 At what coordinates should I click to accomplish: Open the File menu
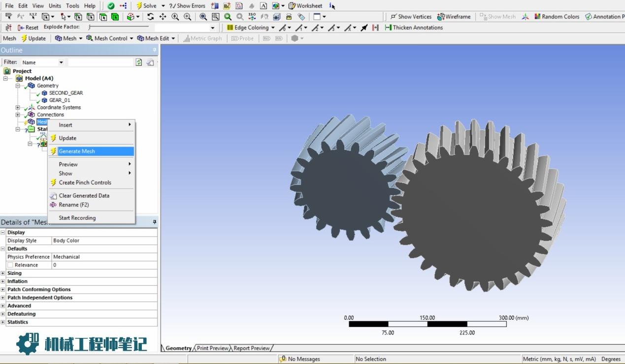click(9, 6)
